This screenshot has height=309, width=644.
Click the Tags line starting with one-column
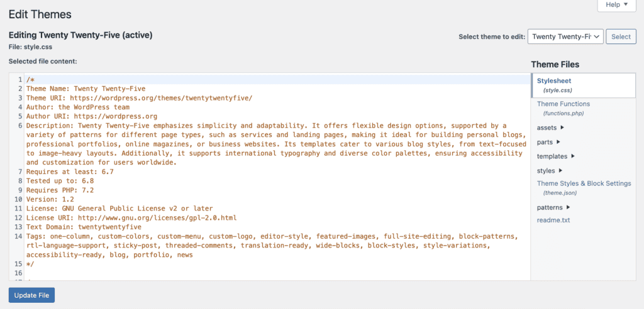pos(272,246)
